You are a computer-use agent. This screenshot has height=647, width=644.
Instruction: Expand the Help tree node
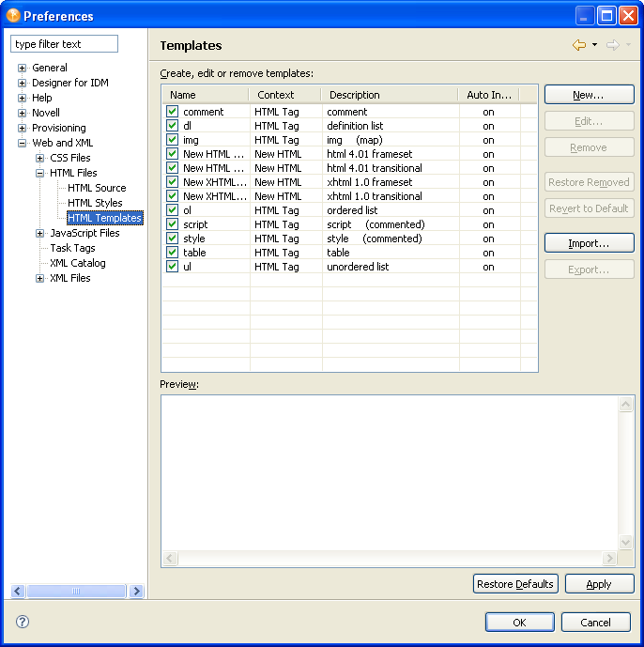coord(22,98)
